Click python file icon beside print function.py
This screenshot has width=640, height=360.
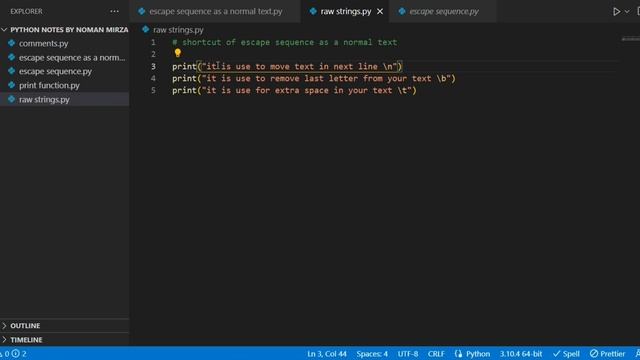[x=11, y=85]
